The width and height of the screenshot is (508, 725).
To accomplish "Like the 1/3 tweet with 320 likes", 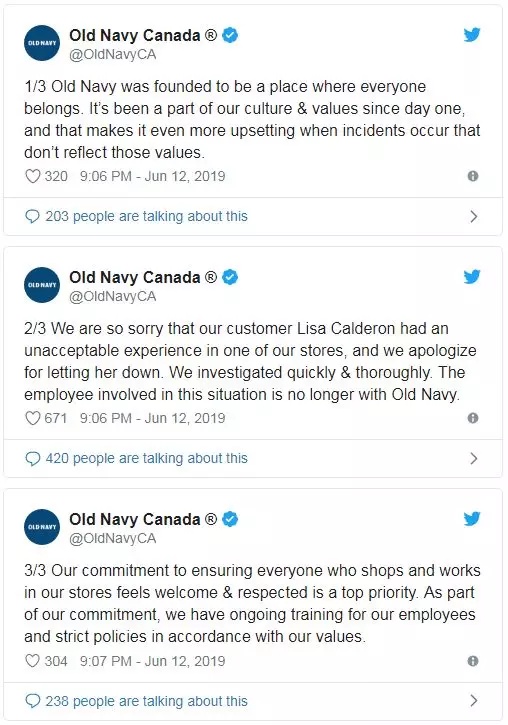I will point(32,176).
